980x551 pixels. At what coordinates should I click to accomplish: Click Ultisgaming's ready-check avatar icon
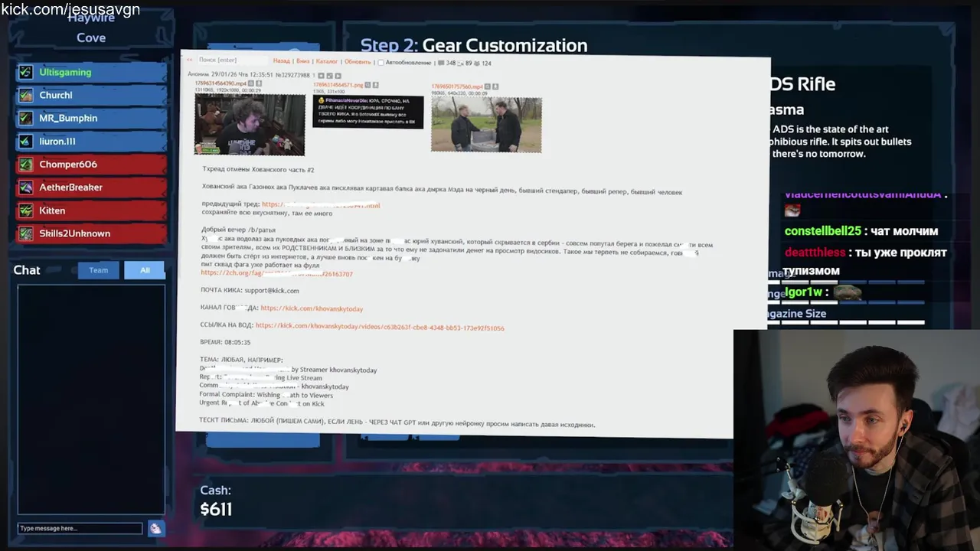click(x=25, y=72)
